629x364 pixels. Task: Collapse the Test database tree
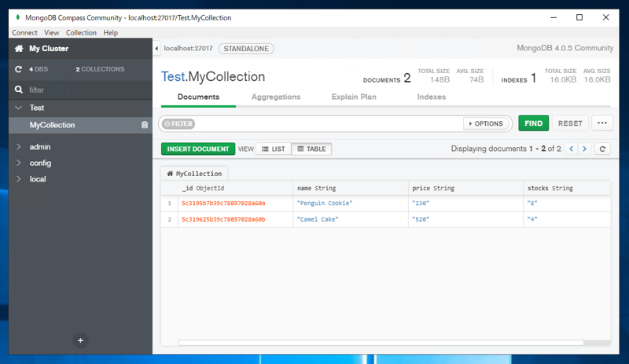18,108
